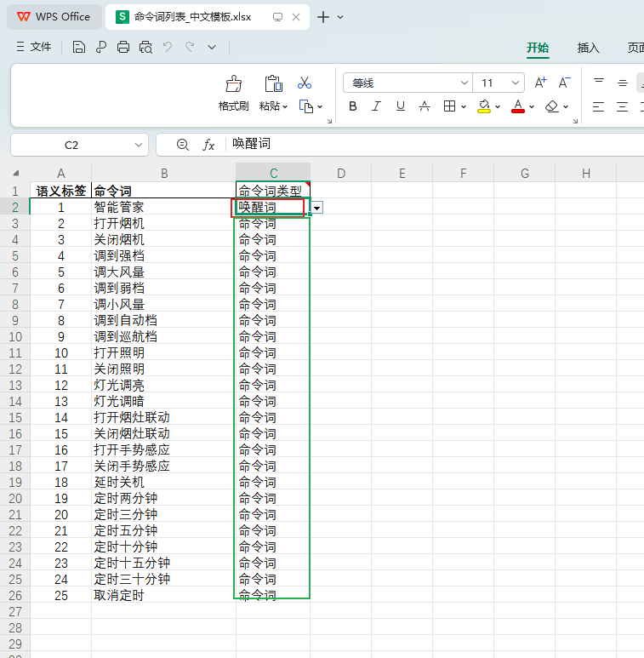The height and width of the screenshot is (658, 644).
Task: Click the new tab plus button
Action: click(x=323, y=17)
